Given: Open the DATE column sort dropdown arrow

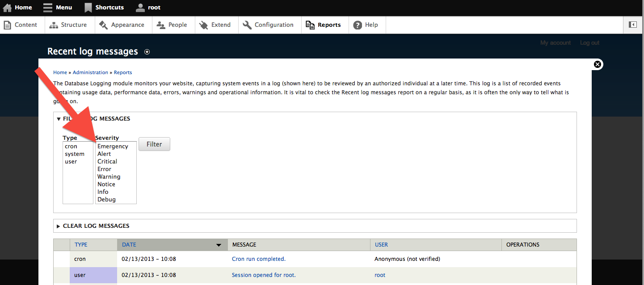Looking at the screenshot, I should pos(219,245).
